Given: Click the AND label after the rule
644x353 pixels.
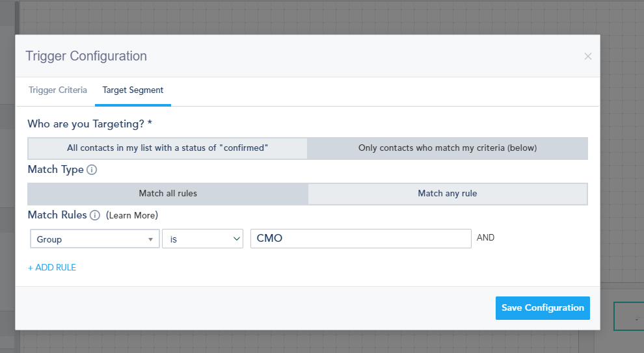Looking at the screenshot, I should (485, 238).
